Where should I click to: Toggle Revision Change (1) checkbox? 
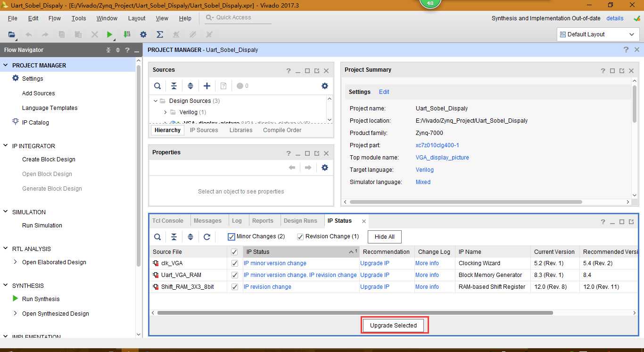click(300, 236)
